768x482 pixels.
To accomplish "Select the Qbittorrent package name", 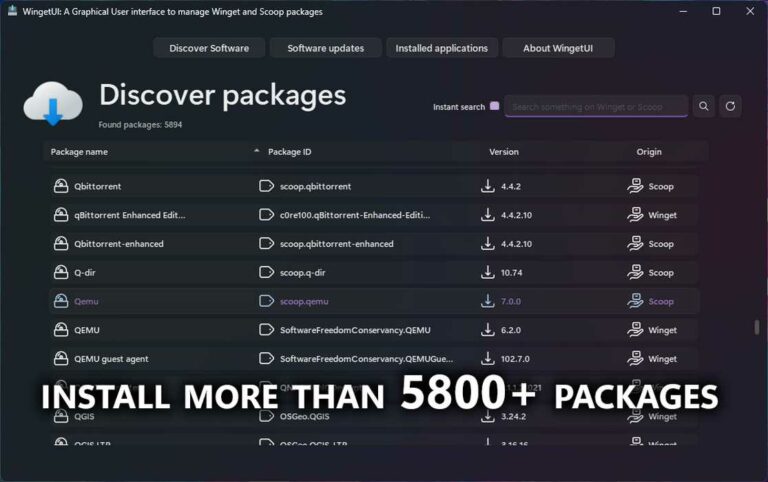I will tap(97, 186).
